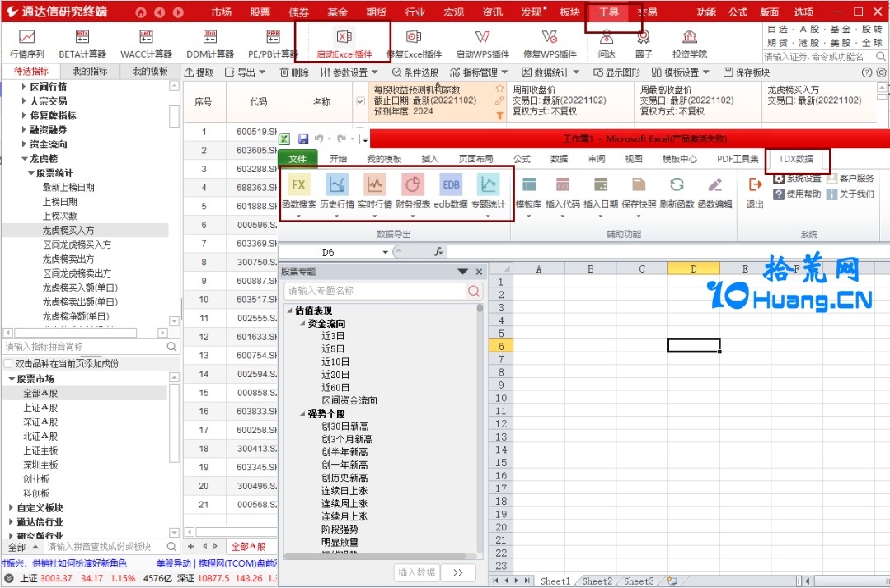Start the WPS plugin via 启动WPS插件
The height and width of the screenshot is (588, 890).
[482, 37]
